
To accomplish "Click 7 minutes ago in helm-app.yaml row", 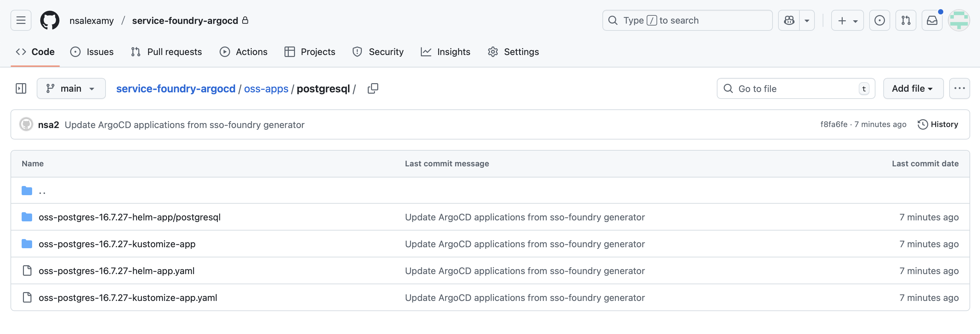I will click(x=929, y=271).
